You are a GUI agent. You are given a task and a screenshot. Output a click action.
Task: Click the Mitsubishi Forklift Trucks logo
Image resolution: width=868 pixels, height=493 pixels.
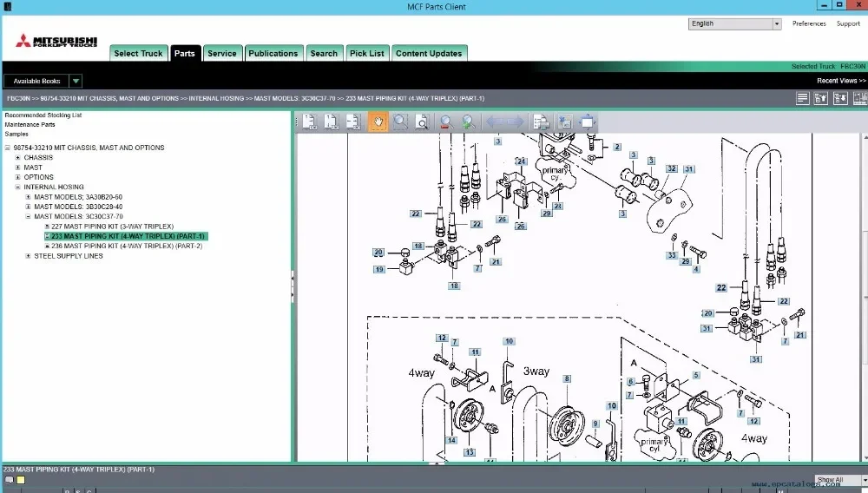(56, 41)
